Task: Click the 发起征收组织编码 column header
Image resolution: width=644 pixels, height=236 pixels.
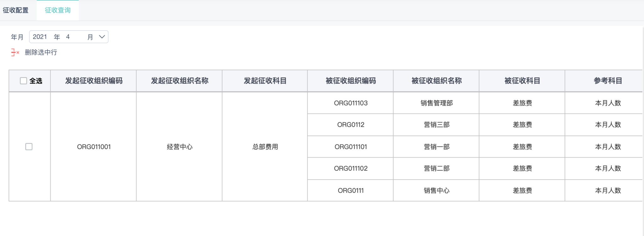Action: point(94,81)
